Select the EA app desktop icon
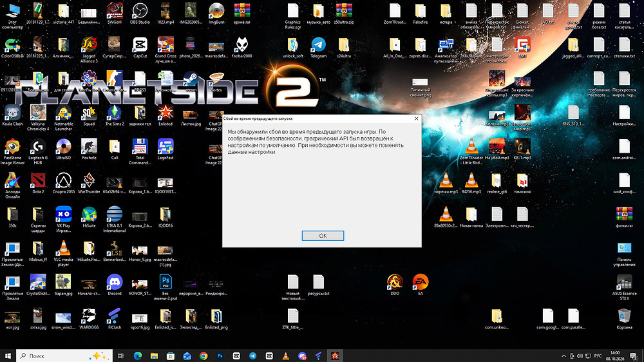Viewport: 644px width, 362px height. coord(420,285)
